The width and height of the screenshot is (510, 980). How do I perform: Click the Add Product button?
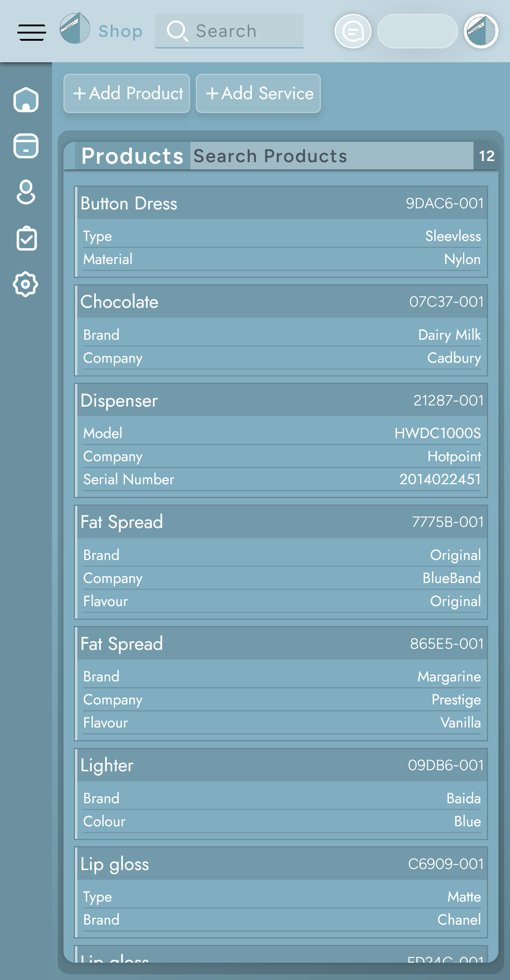point(127,93)
